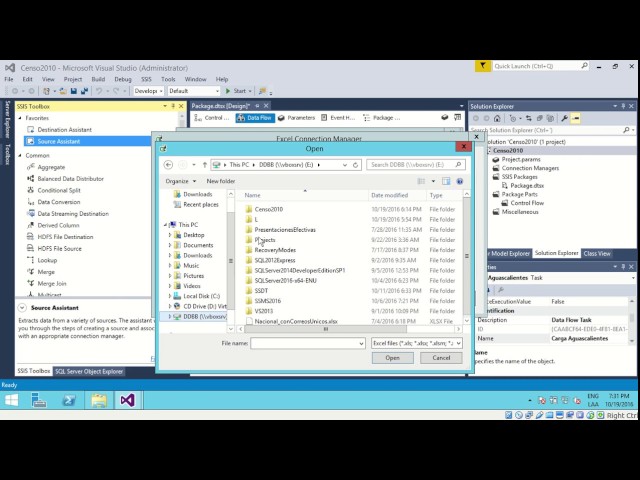This screenshot has height=480, width=640.
Task: Toggle the preview pane icon in Open dialog
Action: tap(446, 181)
